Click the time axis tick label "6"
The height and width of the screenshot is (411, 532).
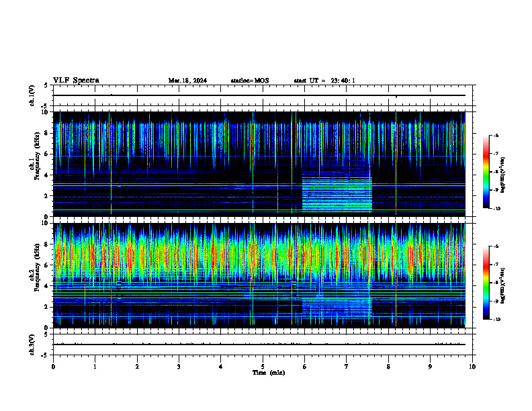click(x=304, y=366)
